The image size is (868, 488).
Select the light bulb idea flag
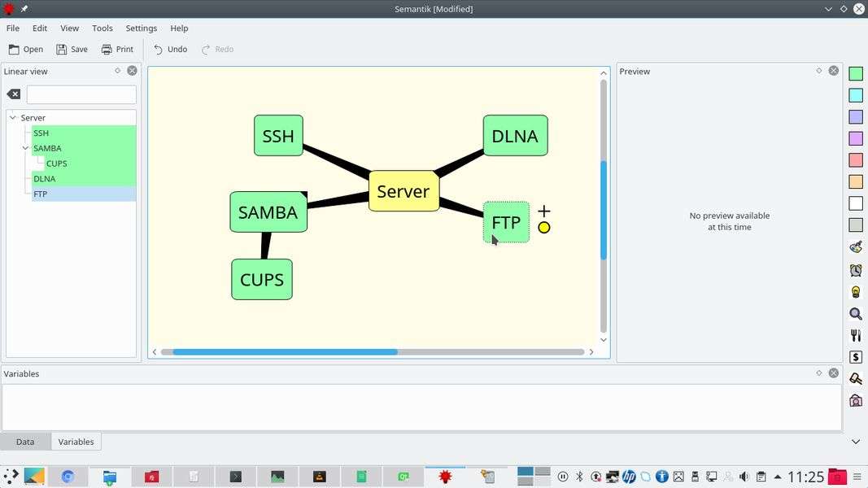(856, 292)
